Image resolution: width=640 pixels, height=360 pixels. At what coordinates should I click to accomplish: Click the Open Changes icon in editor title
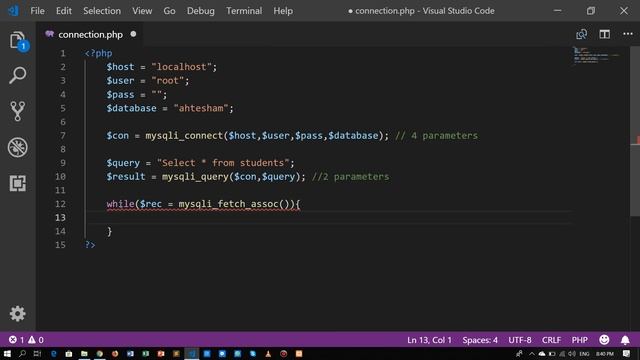point(581,34)
